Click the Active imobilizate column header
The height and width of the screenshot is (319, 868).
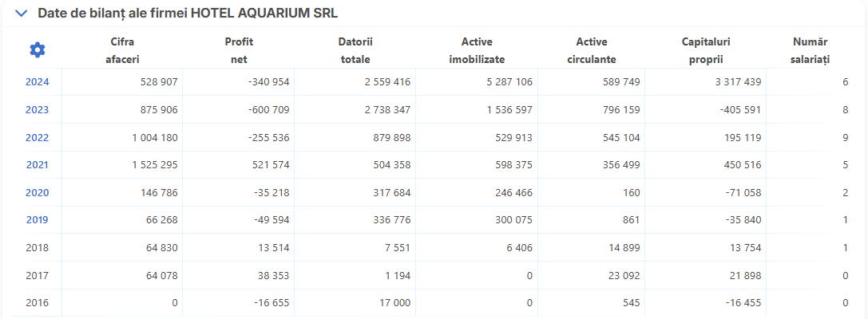point(477,50)
